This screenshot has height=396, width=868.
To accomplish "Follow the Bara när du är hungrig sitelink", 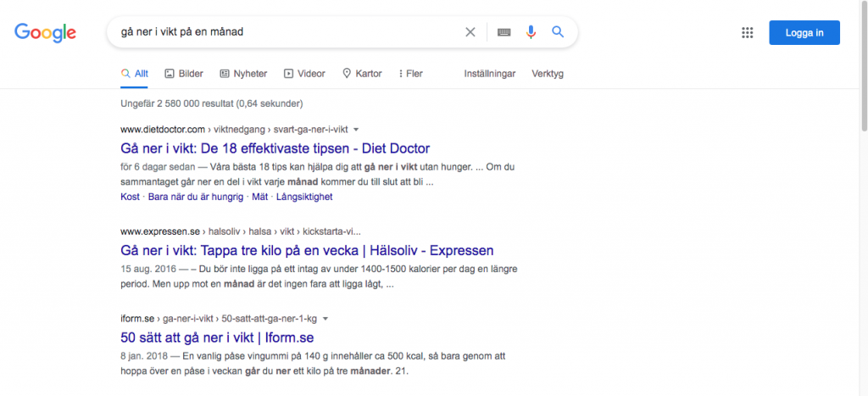I will click(x=196, y=197).
